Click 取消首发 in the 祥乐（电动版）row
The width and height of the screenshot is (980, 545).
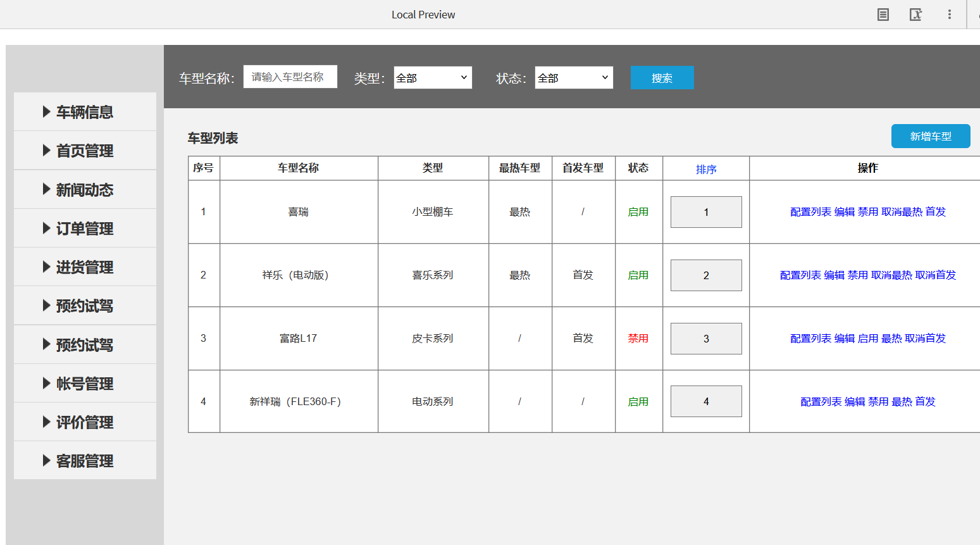(936, 275)
